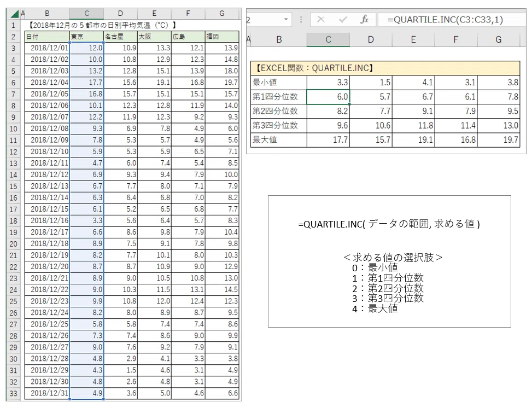Click the '第2四分位数' row label in summary table
532x408 pixels.
[278, 111]
